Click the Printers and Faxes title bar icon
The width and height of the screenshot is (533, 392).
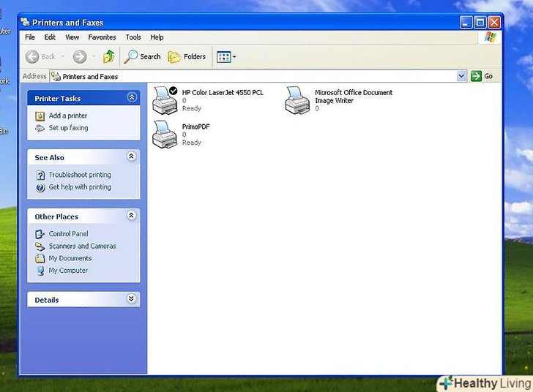25,23
